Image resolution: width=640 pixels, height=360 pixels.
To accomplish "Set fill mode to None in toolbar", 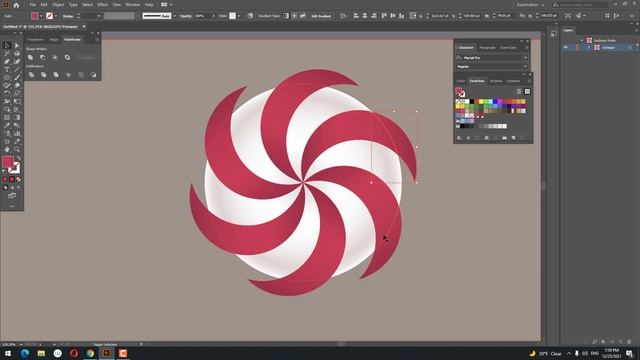I will point(18,179).
